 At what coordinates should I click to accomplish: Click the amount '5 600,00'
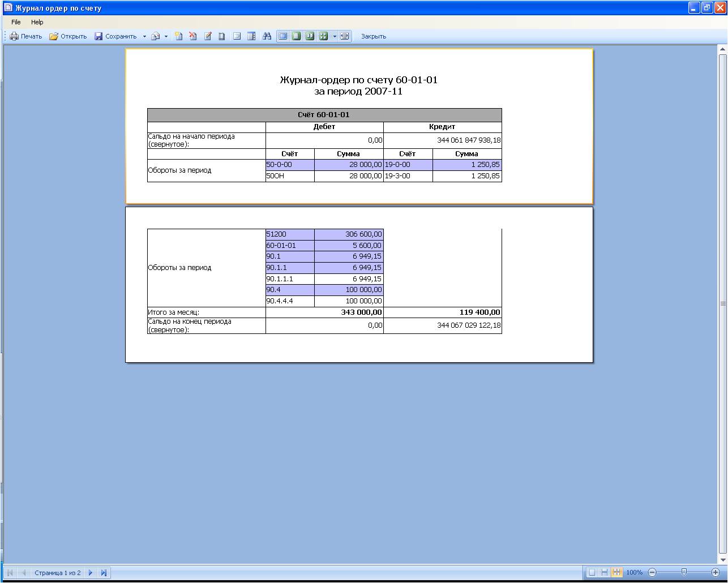click(x=349, y=246)
